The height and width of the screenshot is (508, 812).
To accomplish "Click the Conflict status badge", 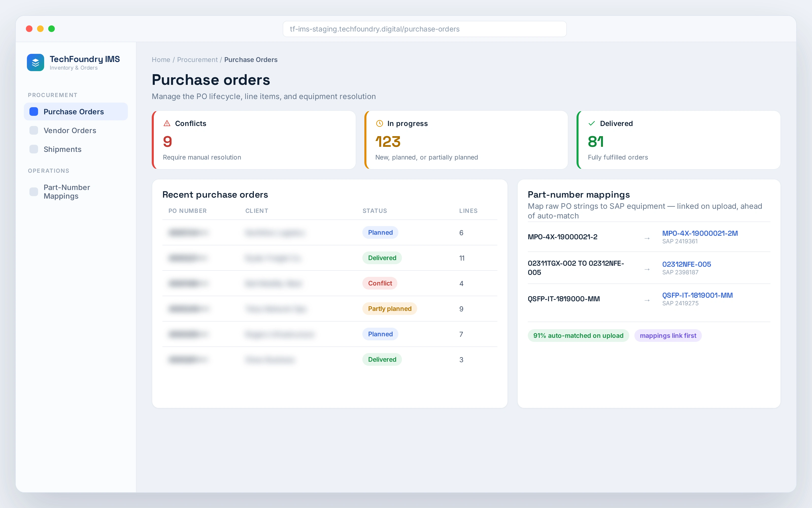I will pyautogui.click(x=380, y=283).
